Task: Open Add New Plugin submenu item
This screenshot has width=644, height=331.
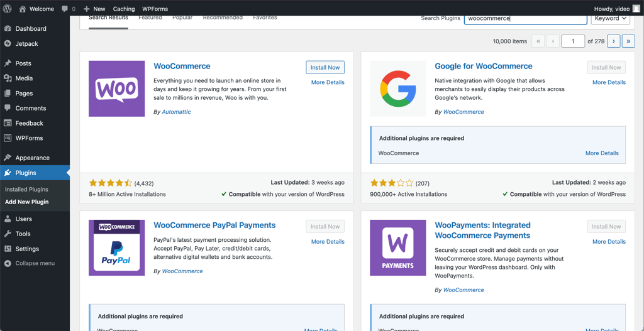Action: click(x=26, y=202)
